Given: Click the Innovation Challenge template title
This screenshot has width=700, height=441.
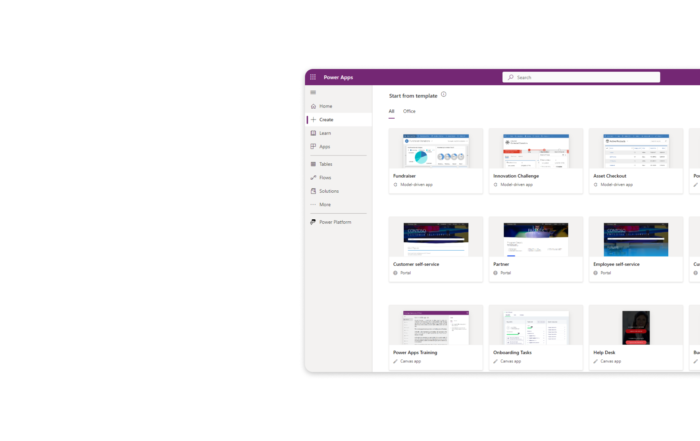Looking at the screenshot, I should [516, 176].
